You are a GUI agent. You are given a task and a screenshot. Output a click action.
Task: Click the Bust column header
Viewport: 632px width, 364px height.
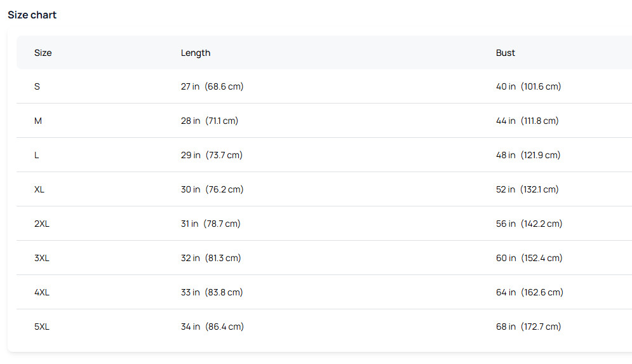(506, 53)
